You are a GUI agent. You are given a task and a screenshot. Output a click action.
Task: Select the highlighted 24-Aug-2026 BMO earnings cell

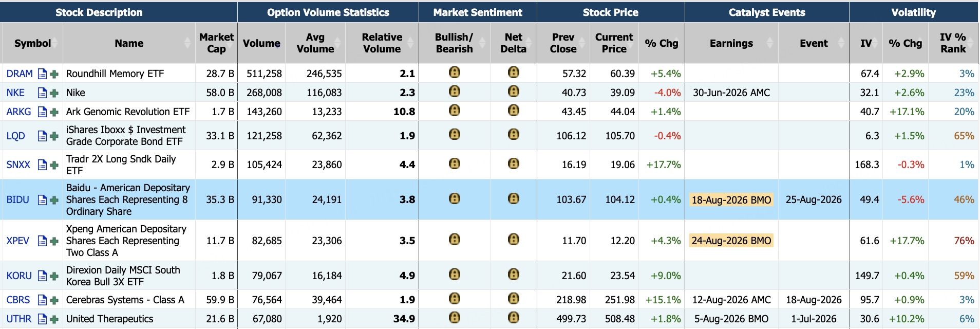731,241
